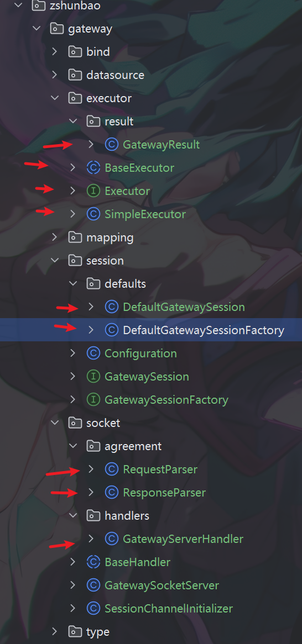Image resolution: width=302 pixels, height=644 pixels.
Task: Select the Configuration class
Action: point(140,353)
